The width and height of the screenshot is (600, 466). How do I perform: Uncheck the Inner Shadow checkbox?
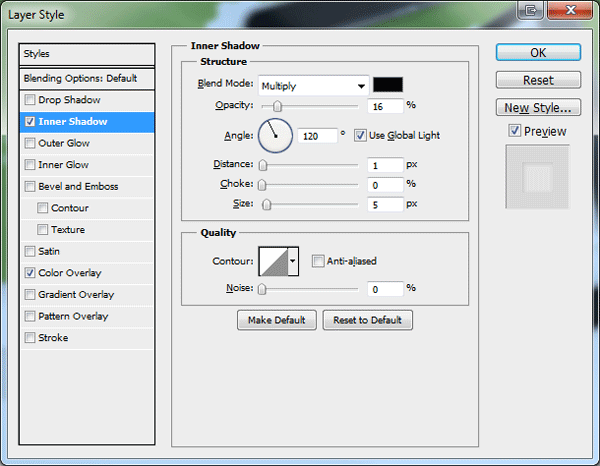[29, 122]
